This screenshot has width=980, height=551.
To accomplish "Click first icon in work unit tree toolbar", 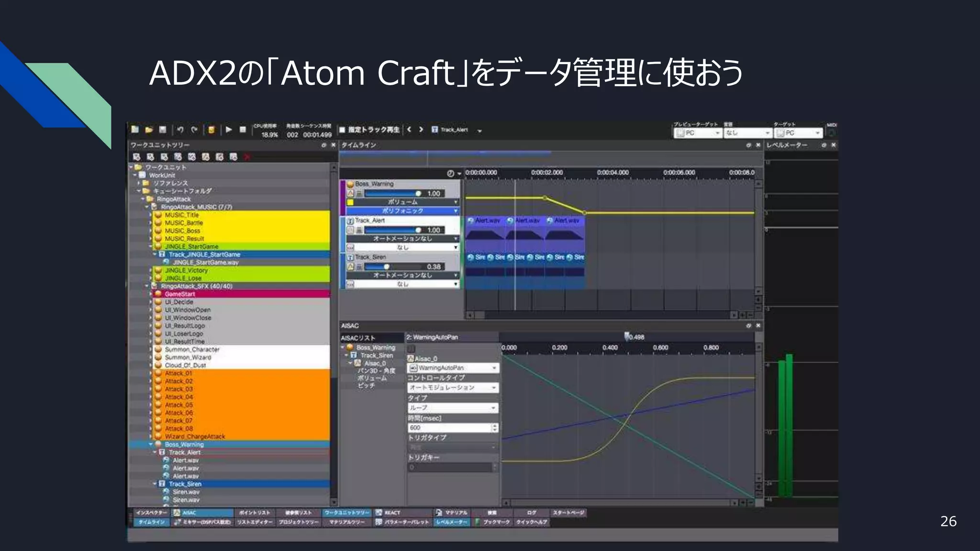I will [x=136, y=157].
